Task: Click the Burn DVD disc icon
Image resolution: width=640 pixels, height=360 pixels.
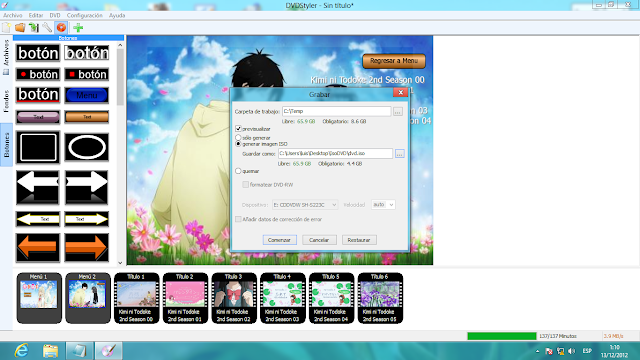Action: click(x=61, y=27)
